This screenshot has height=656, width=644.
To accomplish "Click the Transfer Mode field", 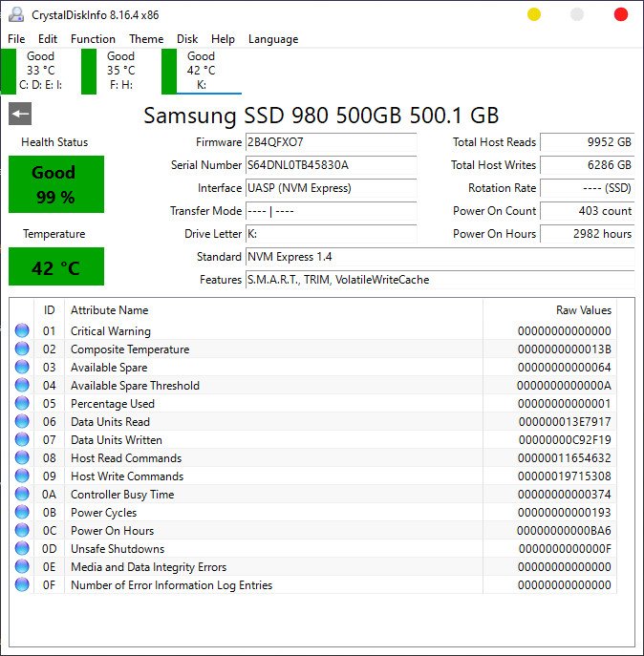I will coord(331,211).
